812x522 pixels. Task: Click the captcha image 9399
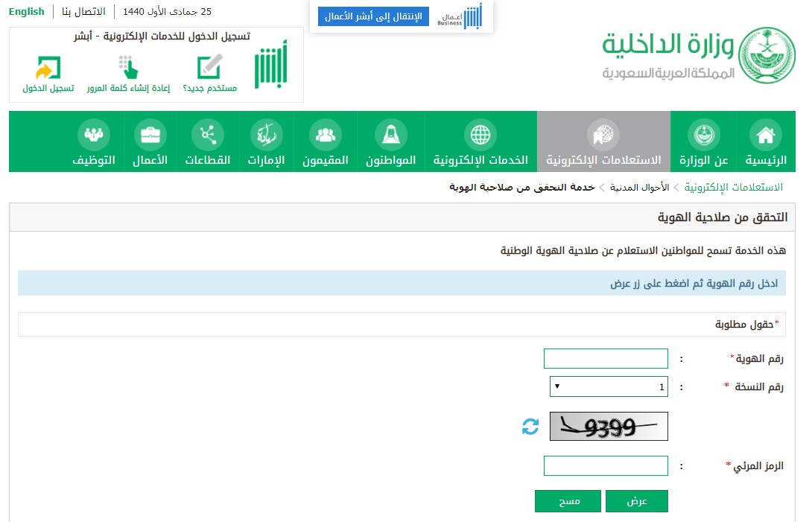pos(609,426)
